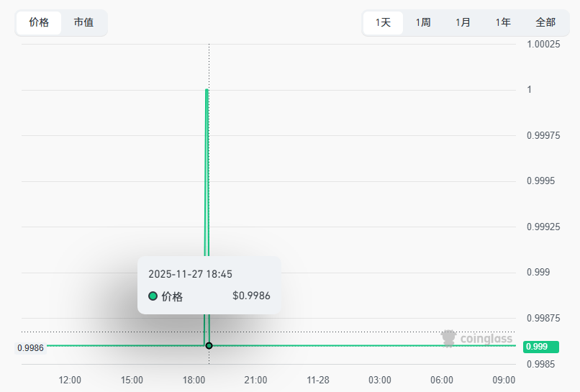580x392 pixels.
Task: Select the 价格 tab
Action: (x=39, y=22)
